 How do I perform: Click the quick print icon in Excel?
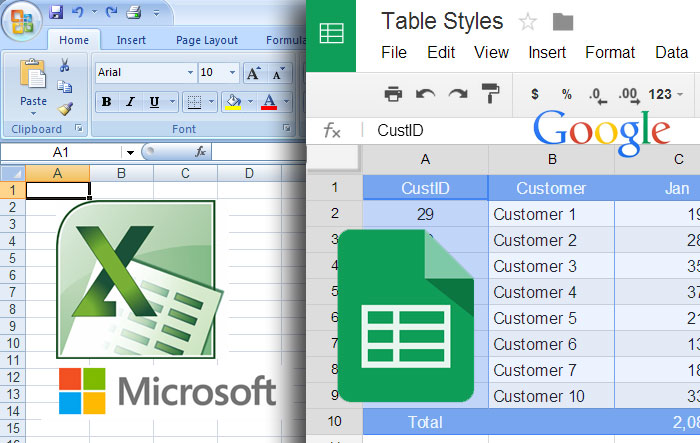pos(133,12)
